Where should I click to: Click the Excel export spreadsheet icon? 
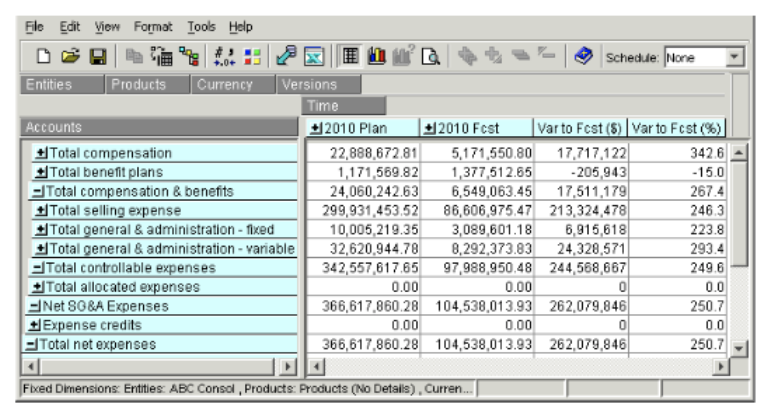pos(312,58)
